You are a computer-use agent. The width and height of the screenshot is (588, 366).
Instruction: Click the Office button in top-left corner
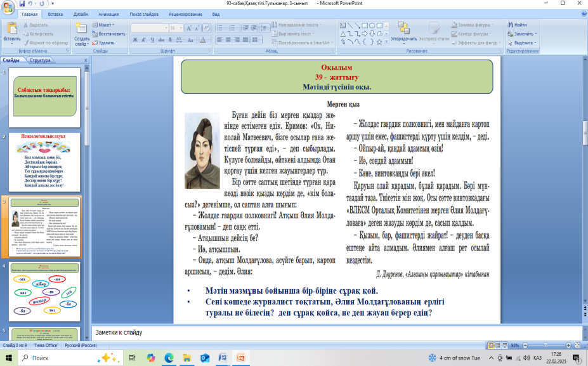click(x=8, y=6)
